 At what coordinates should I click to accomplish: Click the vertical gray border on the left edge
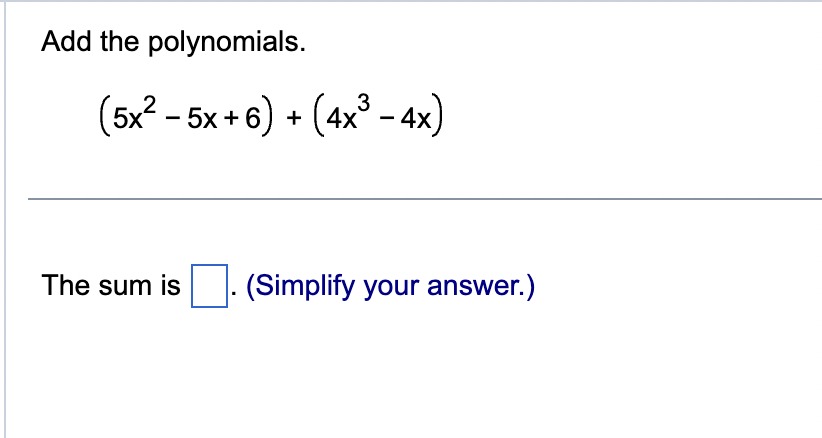(x=5, y=219)
